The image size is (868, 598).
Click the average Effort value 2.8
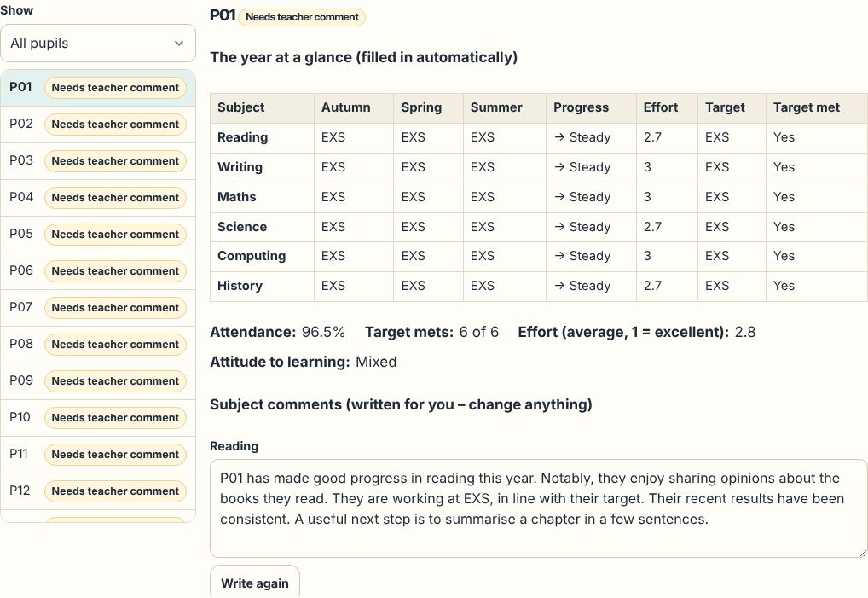[745, 332]
